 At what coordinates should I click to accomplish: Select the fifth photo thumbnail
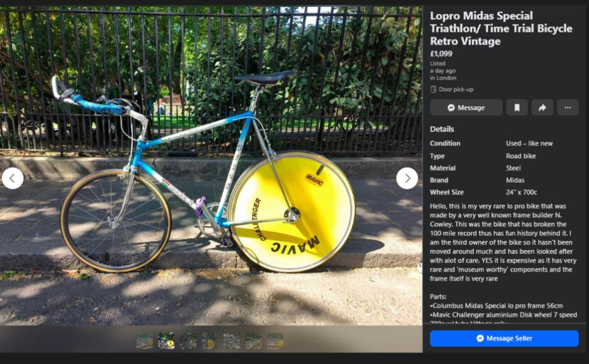(x=231, y=341)
